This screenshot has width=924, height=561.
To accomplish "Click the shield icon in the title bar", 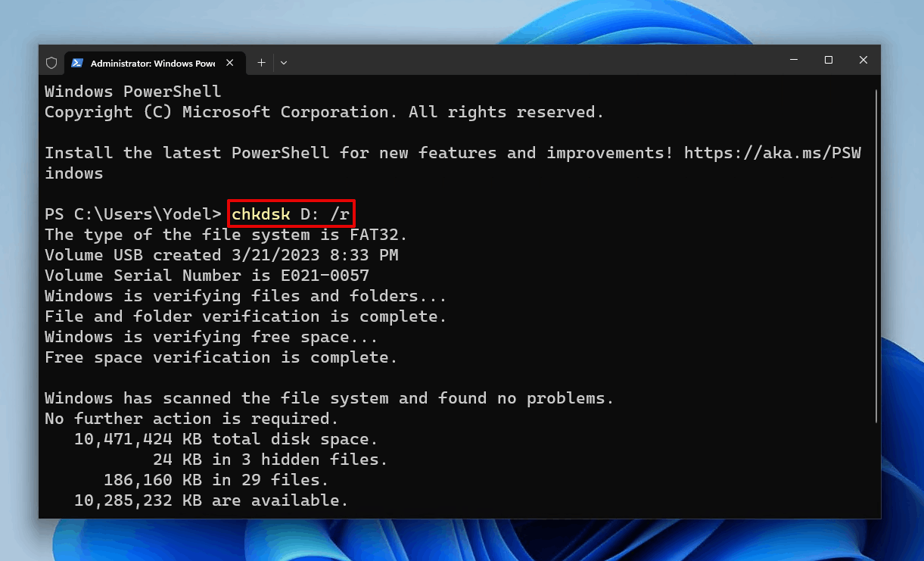I will [x=51, y=63].
